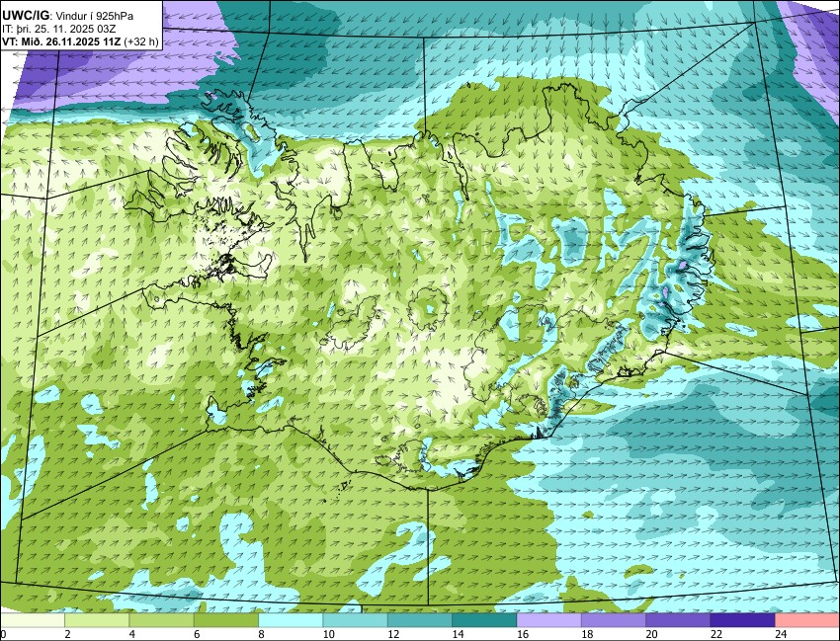840x641 pixels.
Task: Click the 16-18 light lavender legend swatch
Action: point(549,620)
